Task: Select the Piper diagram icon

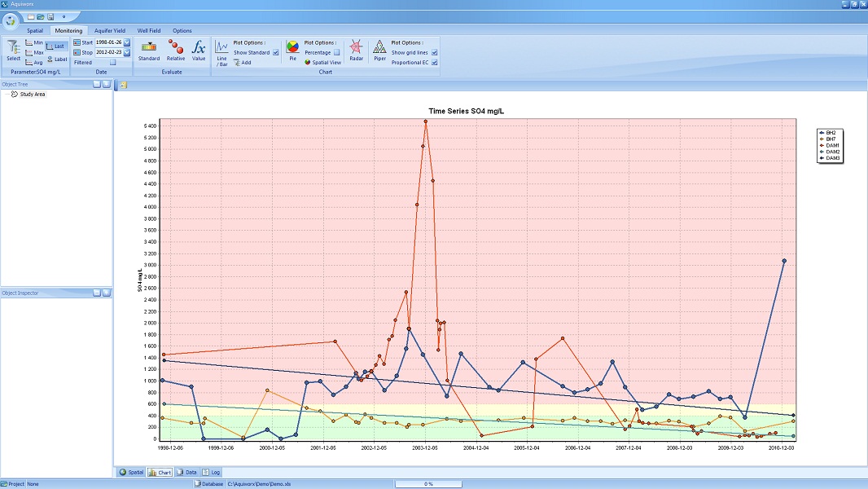Action: pyautogui.click(x=379, y=48)
